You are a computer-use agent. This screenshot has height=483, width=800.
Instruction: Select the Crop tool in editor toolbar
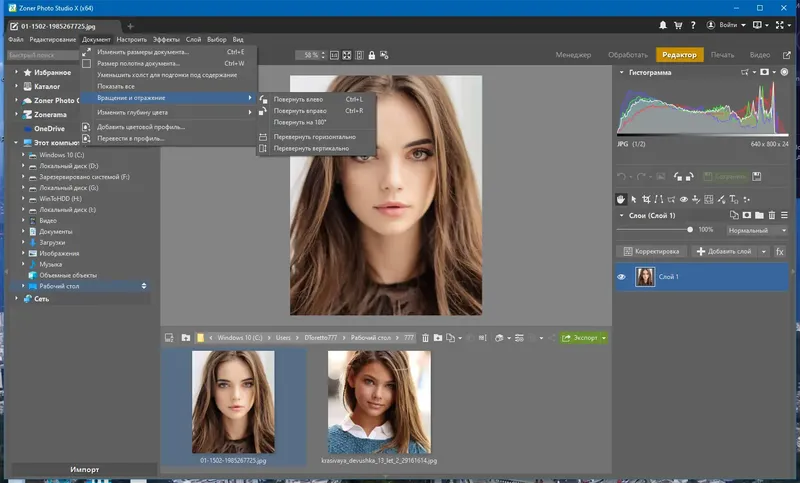point(647,200)
